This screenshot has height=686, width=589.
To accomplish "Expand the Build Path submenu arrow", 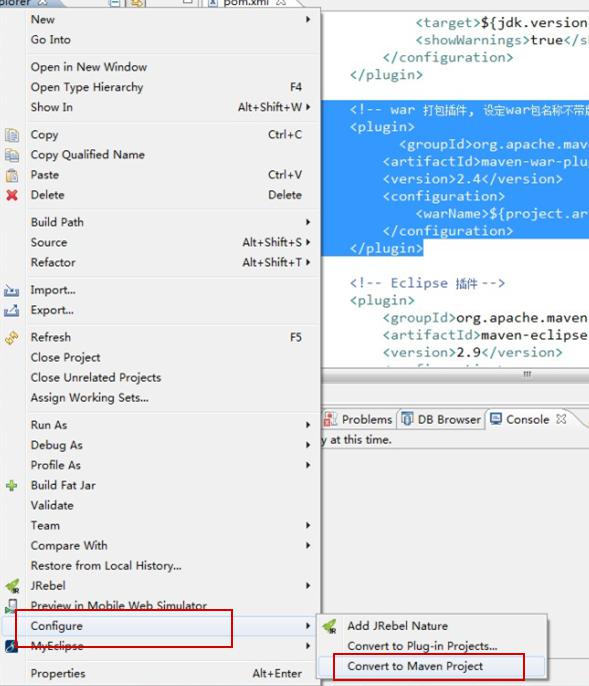I will (308, 222).
